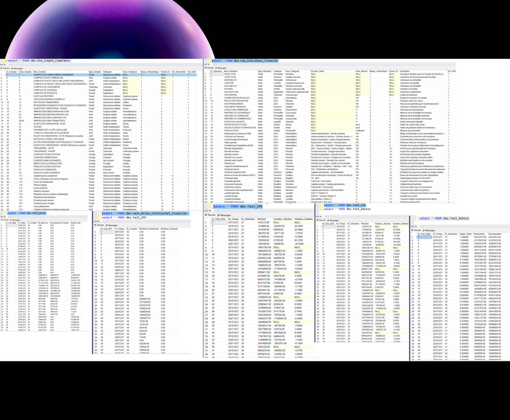Image resolution: width=510 pixels, height=420 pixels.
Task: Switch to Results tab above ID_Fait_Ratio grid
Action: click(x=417, y=230)
